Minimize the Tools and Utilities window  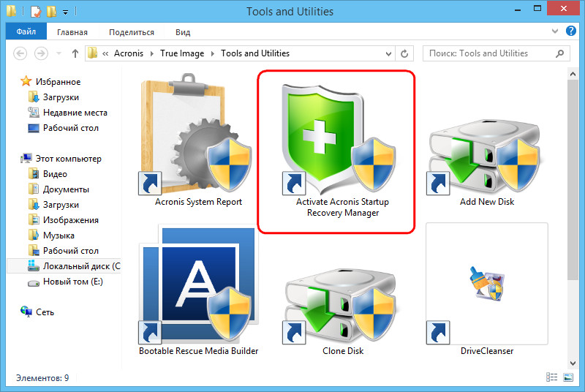pyautogui.click(x=518, y=10)
